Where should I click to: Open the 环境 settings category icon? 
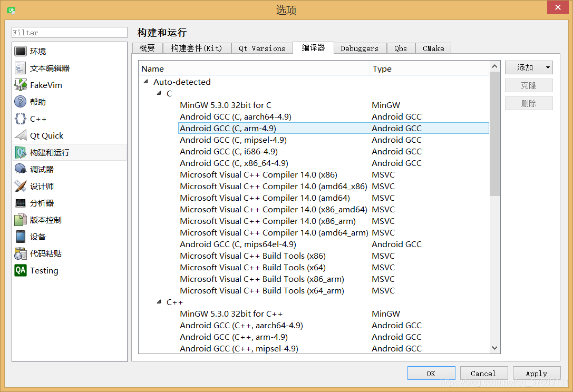tap(21, 51)
